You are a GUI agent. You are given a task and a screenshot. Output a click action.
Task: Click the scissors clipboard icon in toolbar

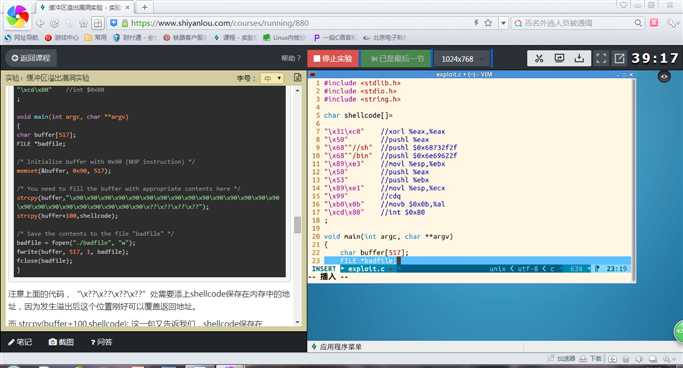click(539, 58)
